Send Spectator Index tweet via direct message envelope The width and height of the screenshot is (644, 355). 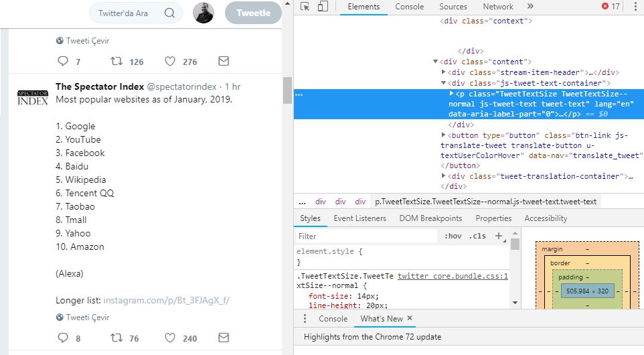pos(224,338)
